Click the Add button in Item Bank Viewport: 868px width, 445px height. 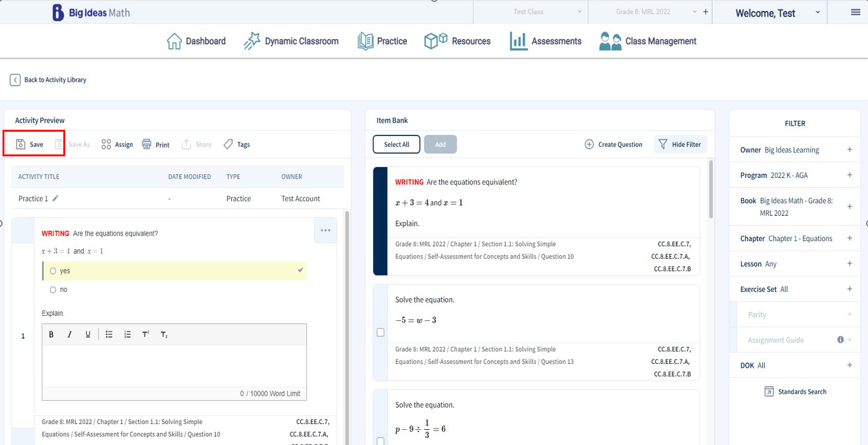pos(441,144)
